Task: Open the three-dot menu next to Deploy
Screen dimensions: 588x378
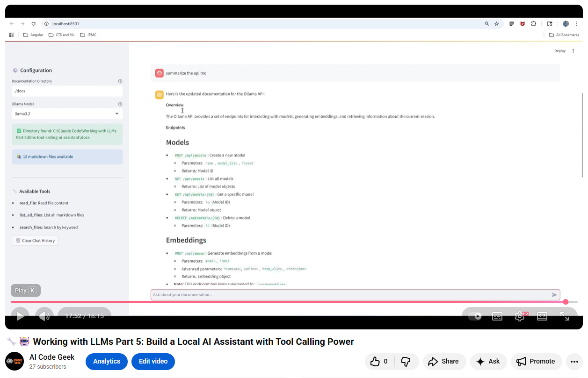Action: (573, 51)
